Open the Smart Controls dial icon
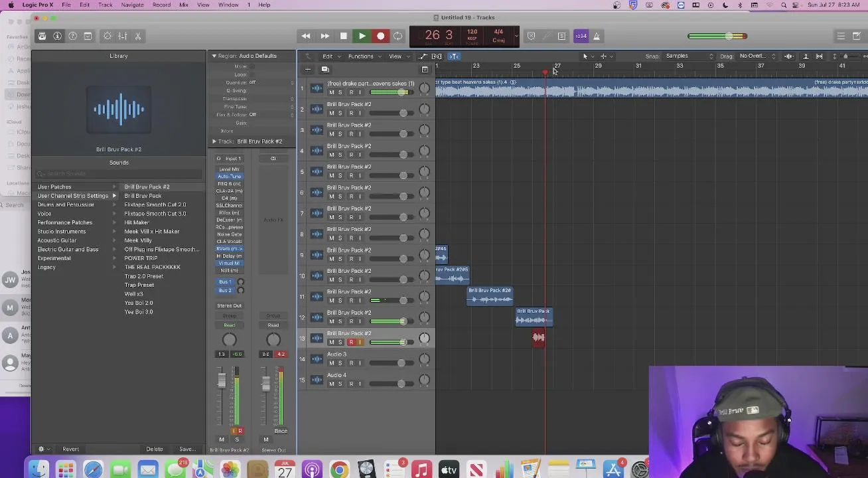 (108, 36)
